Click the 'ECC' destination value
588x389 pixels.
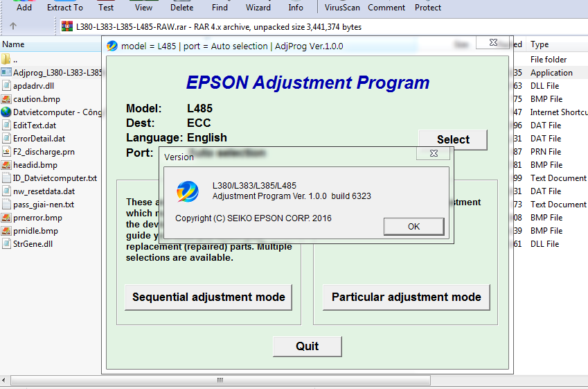[x=199, y=123]
